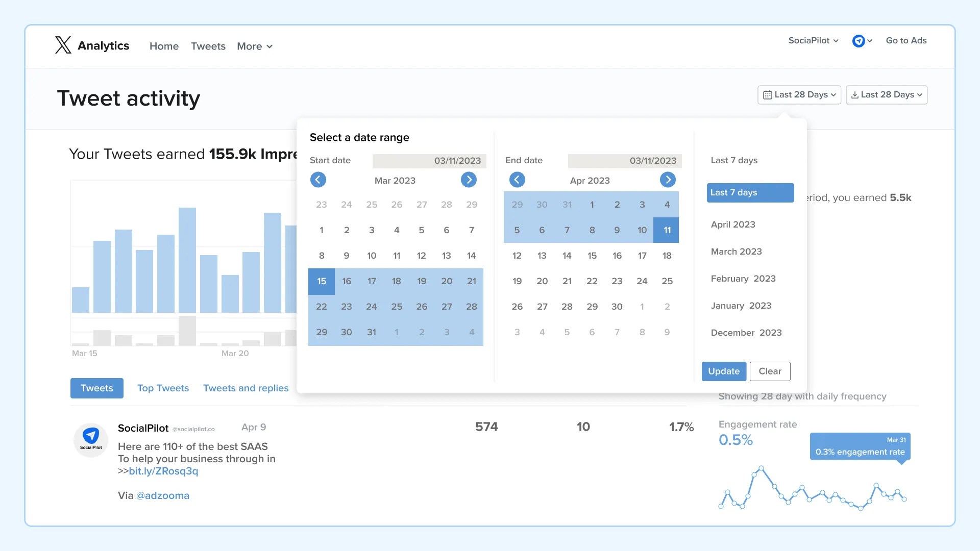This screenshot has height=551, width=980.
Task: Expand the SociaPilot account dropdown
Action: coord(813,41)
